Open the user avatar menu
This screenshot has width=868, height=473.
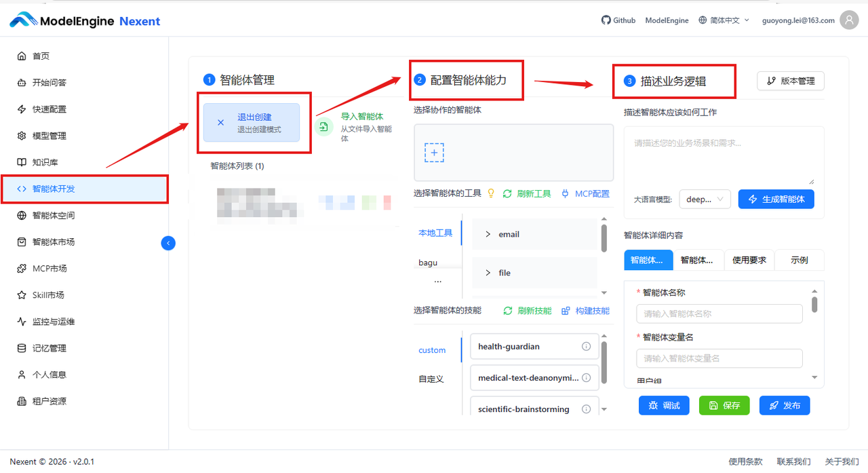point(849,20)
